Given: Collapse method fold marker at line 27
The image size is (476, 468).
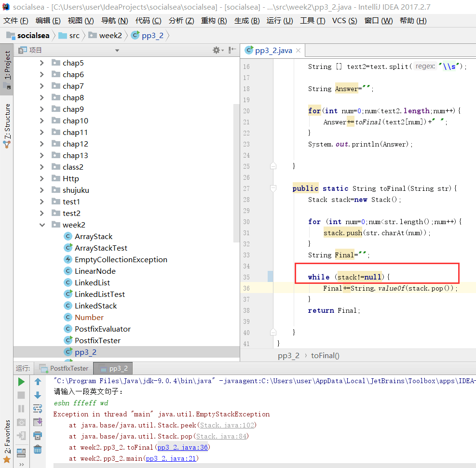Looking at the screenshot, I should (x=273, y=188).
